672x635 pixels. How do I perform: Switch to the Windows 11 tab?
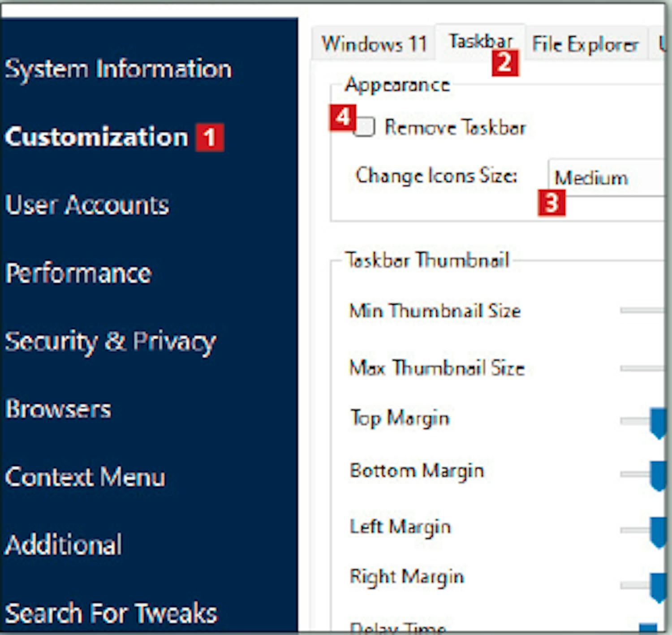tap(374, 44)
